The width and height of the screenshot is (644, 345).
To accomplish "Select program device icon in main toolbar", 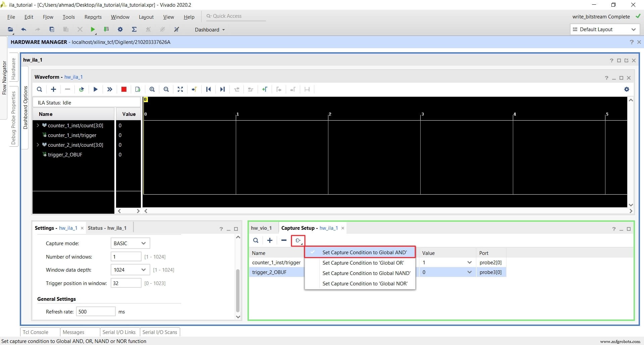I will click(106, 29).
